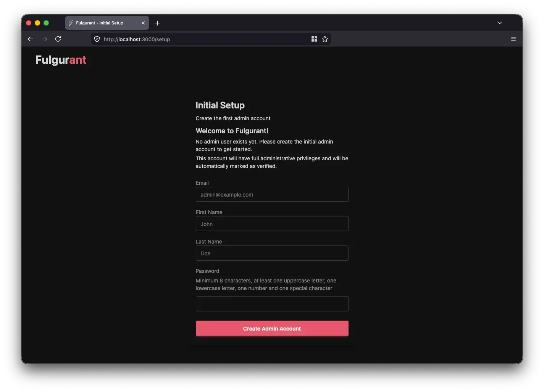544x392 pixels.
Task: Click inside the Email input field
Action: 271,194
